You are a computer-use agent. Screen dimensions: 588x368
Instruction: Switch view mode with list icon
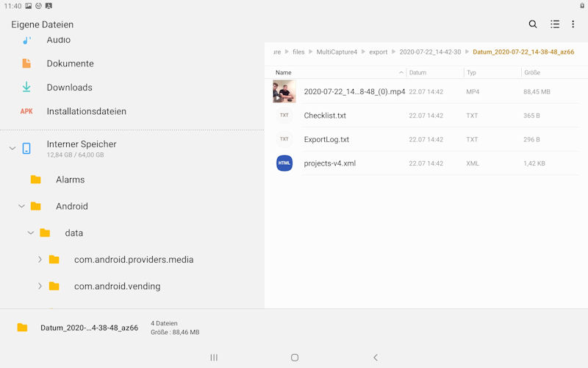(555, 24)
